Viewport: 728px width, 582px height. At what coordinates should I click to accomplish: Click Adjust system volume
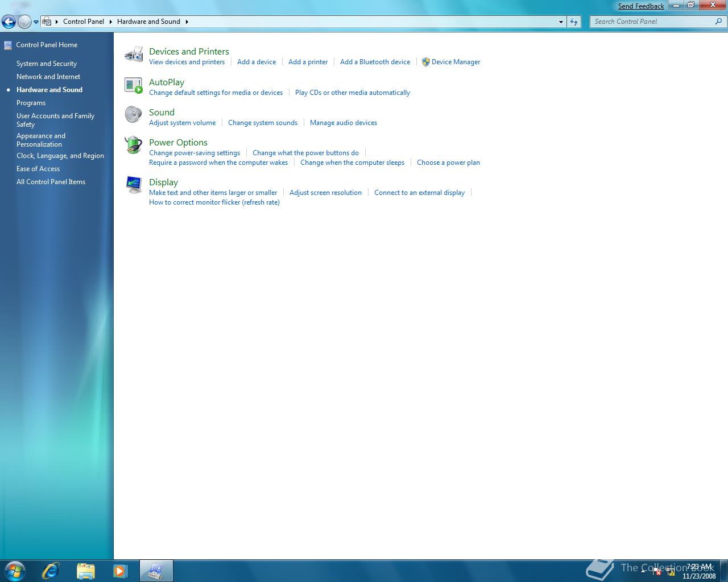pos(182,123)
